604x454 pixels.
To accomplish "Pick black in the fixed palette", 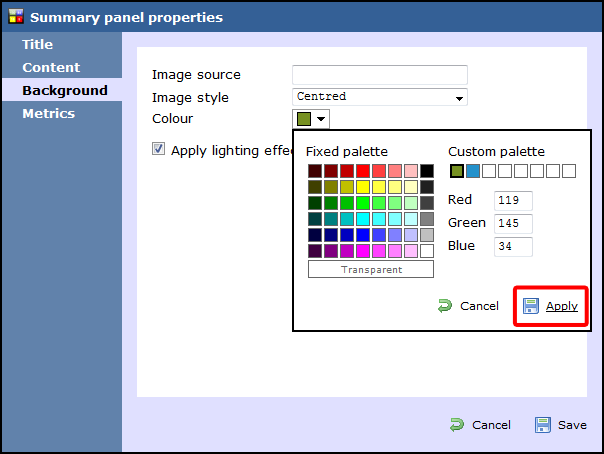I will pos(427,171).
